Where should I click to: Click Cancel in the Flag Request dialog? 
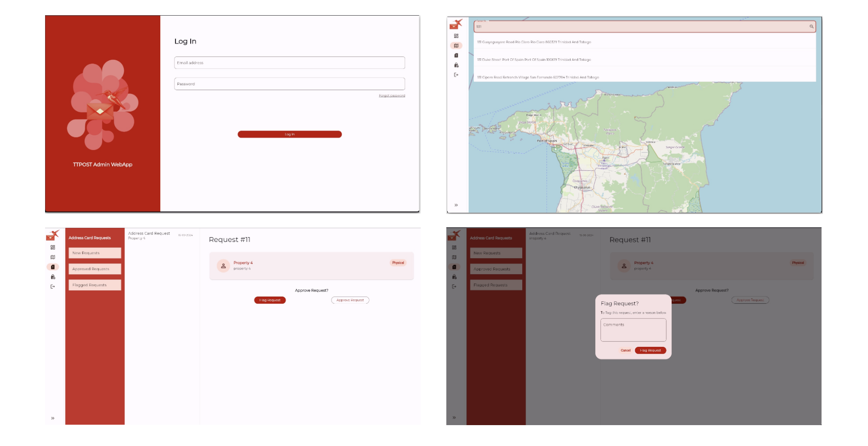point(626,351)
